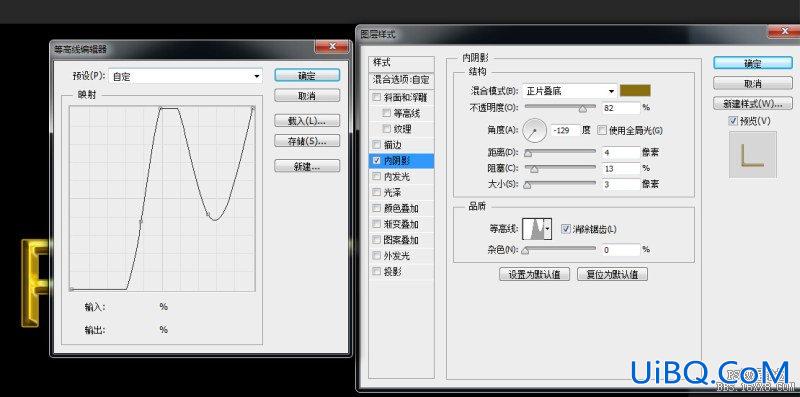The image size is (800, 397).
Task: Click the 复位为默认值 button
Action: point(612,274)
